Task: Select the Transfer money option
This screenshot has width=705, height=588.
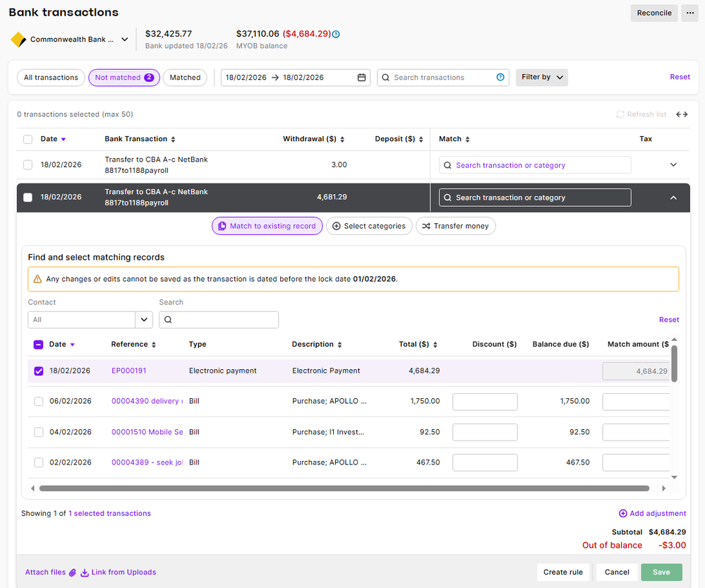Action: pos(455,226)
